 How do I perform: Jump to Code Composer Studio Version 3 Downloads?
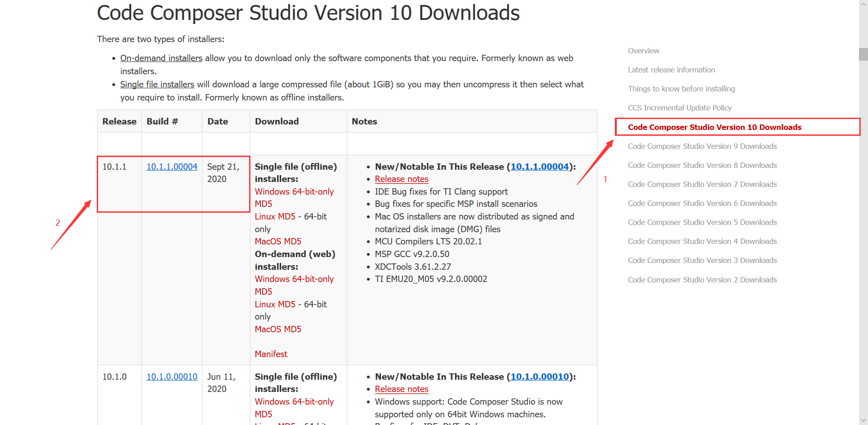coord(702,260)
